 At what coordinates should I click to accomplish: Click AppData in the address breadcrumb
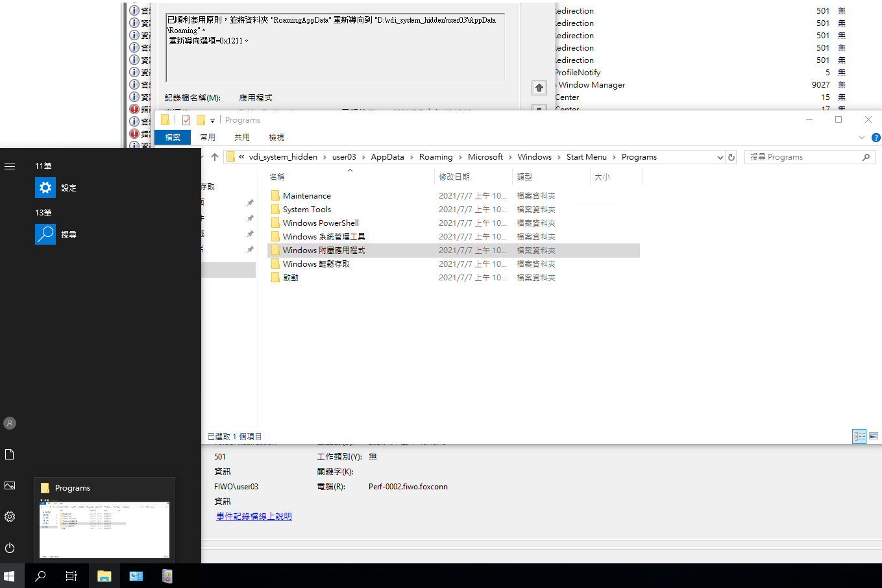(387, 157)
